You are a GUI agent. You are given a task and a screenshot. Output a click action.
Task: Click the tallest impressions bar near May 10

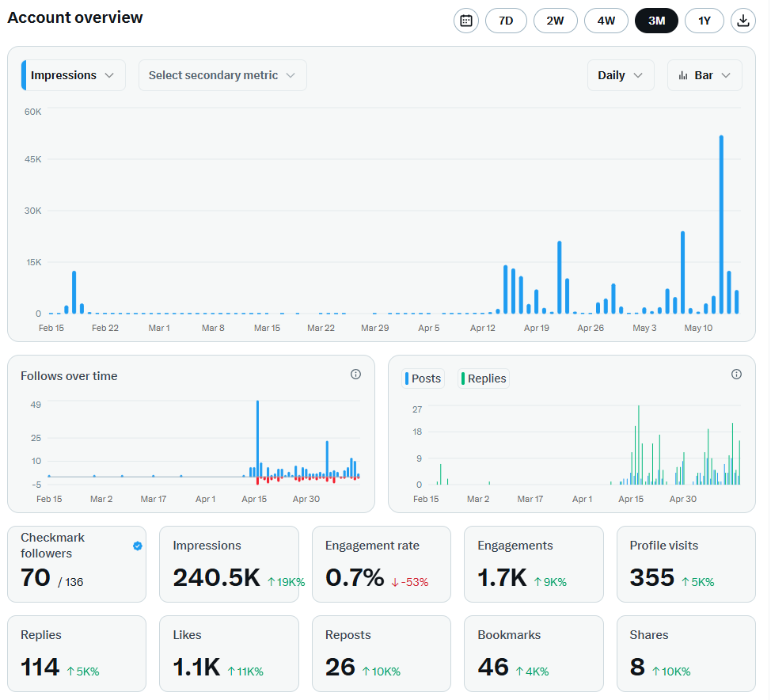click(721, 224)
